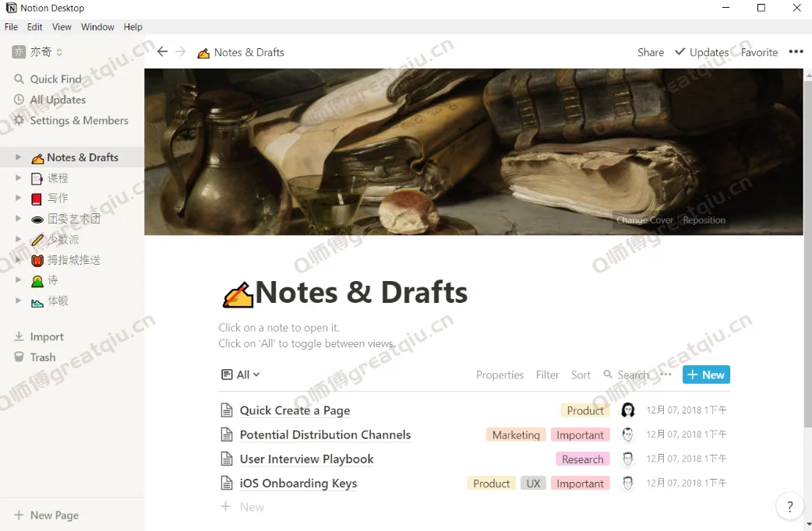
Task: Click the Import download icon
Action: (x=19, y=337)
